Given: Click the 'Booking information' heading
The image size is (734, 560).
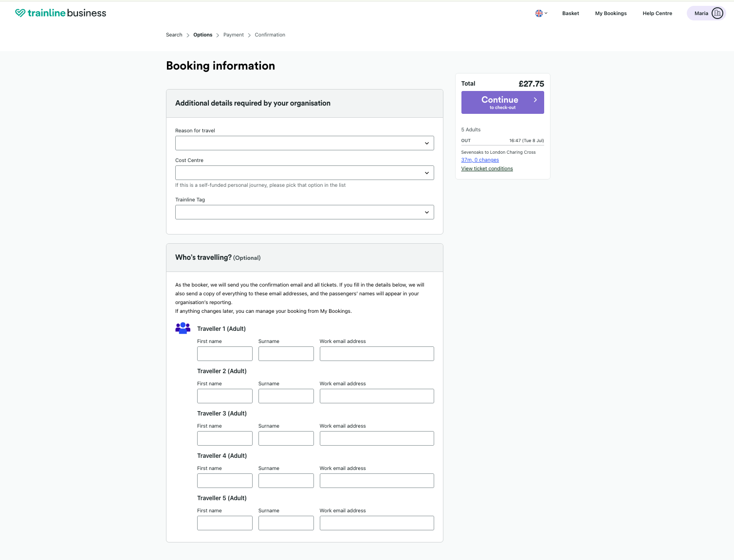Looking at the screenshot, I should tap(220, 66).
